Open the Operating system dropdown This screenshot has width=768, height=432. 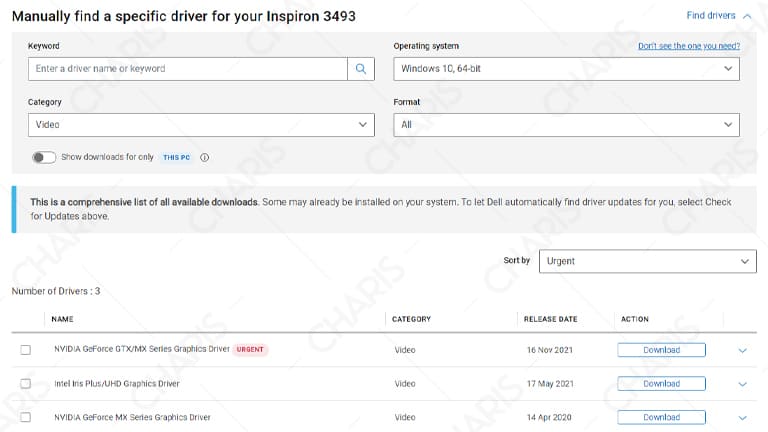pyautogui.click(x=567, y=69)
